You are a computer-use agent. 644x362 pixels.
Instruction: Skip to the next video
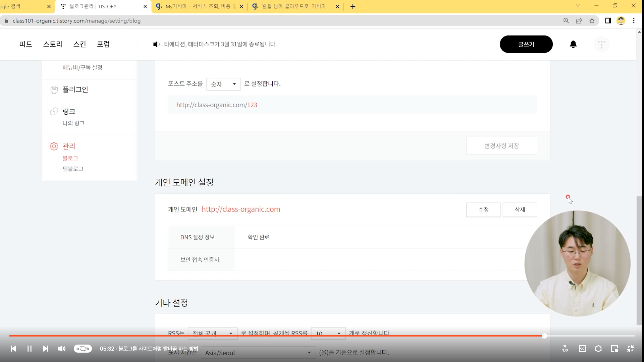[46, 349]
